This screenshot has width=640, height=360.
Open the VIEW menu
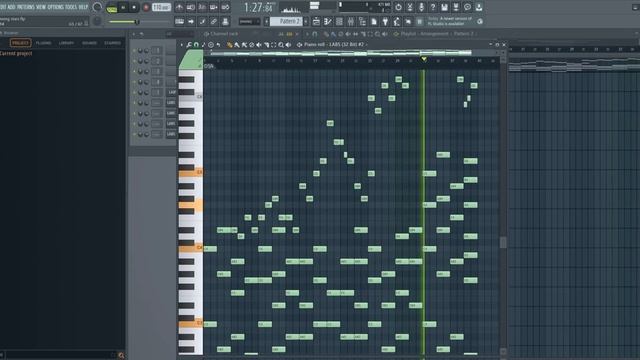(x=41, y=7)
